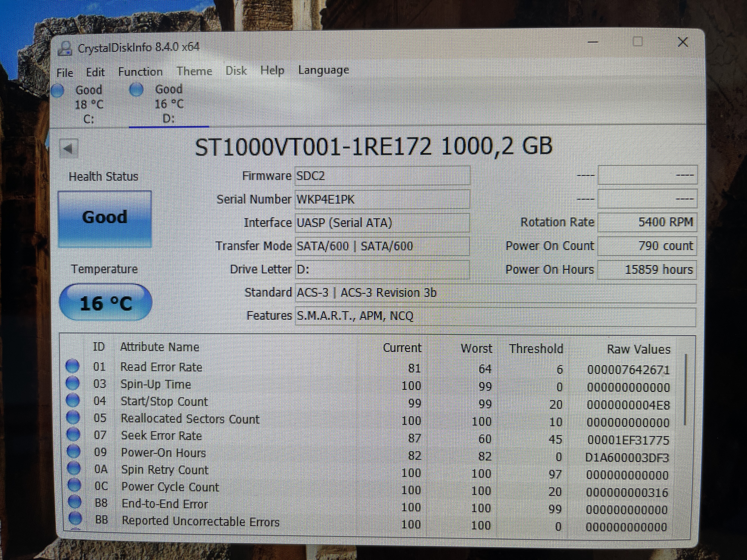Select the Read Error Rate attribute name
Image resolution: width=747 pixels, height=560 pixels.
tap(161, 367)
